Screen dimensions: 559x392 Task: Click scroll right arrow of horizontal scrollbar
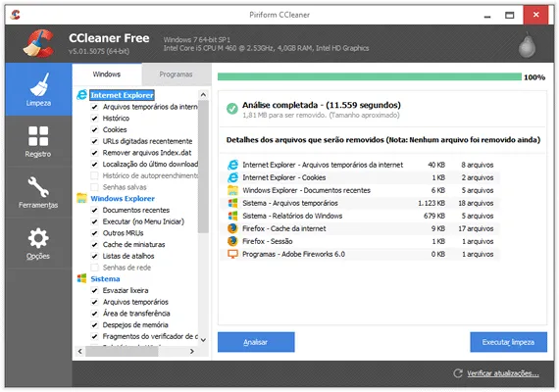pyautogui.click(x=192, y=352)
